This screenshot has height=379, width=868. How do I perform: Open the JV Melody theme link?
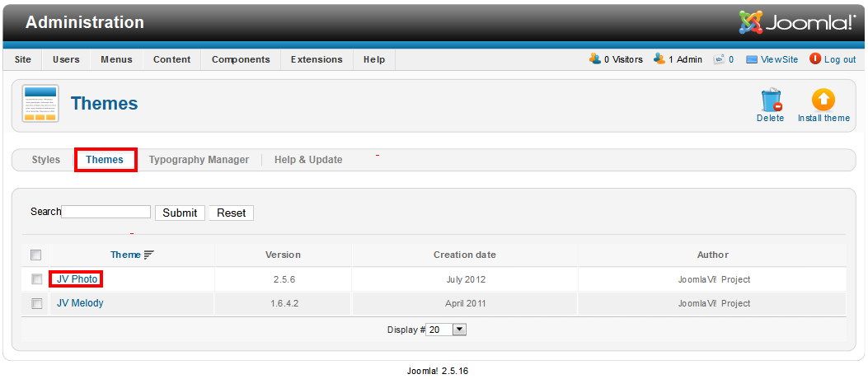click(x=80, y=303)
